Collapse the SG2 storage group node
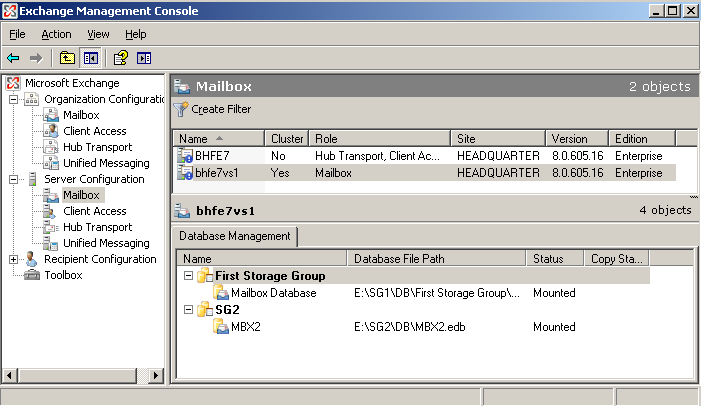 click(189, 309)
